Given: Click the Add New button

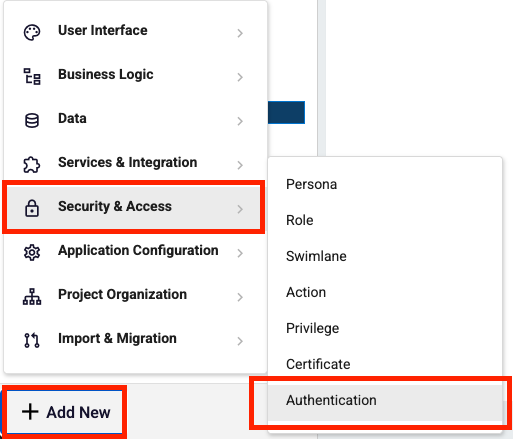Looking at the screenshot, I should (65, 412).
